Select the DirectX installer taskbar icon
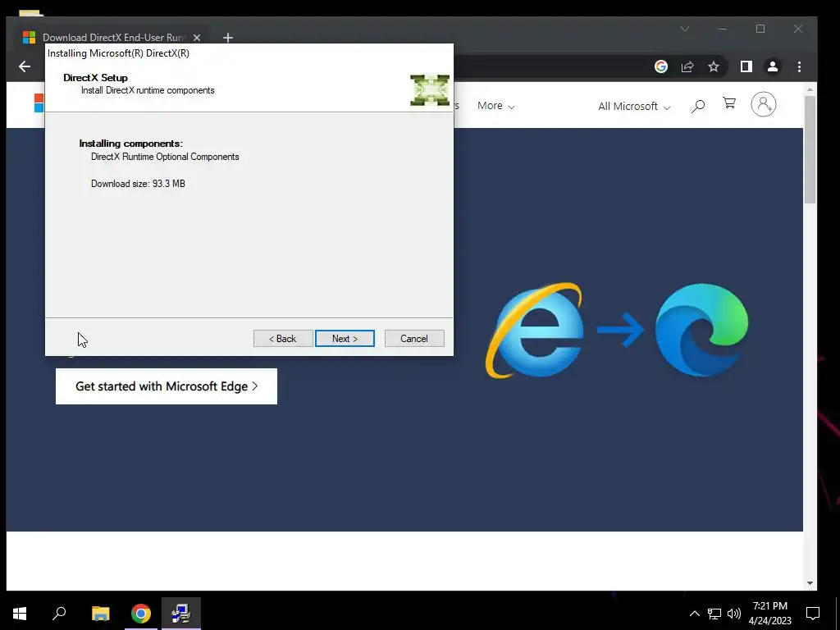The image size is (840, 630). point(181,614)
